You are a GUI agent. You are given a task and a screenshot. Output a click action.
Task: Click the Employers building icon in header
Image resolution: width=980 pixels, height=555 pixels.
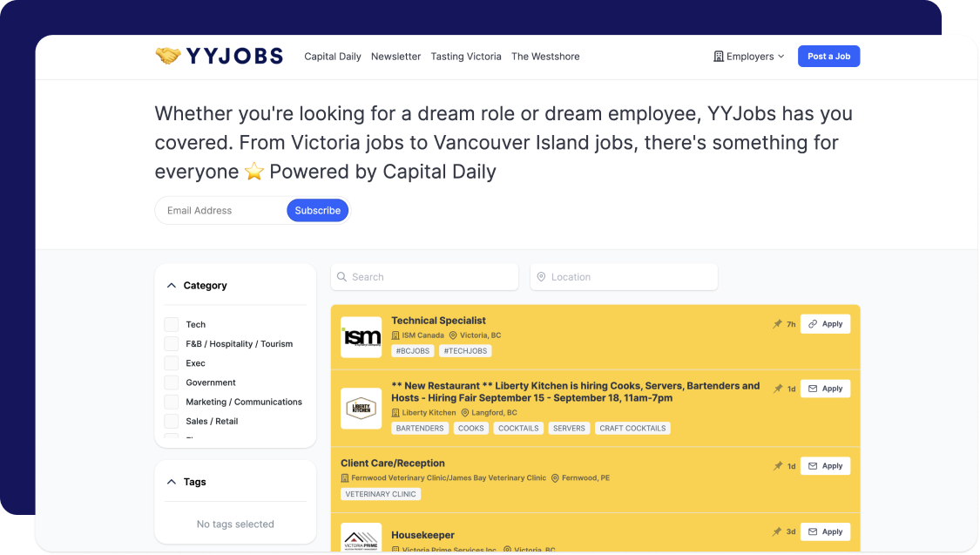pos(720,56)
